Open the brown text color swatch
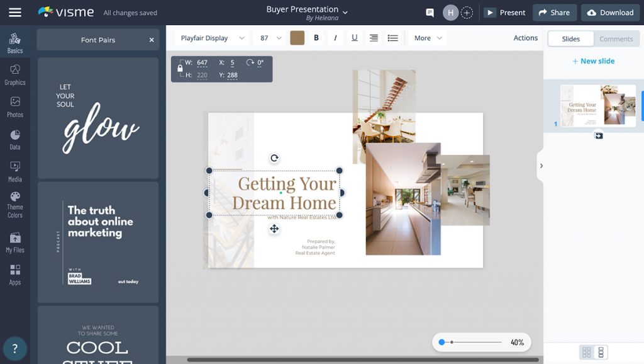 [297, 38]
